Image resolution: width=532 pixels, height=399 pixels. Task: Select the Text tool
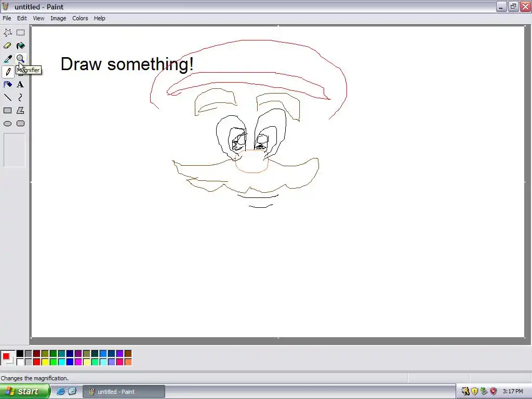pos(21,85)
